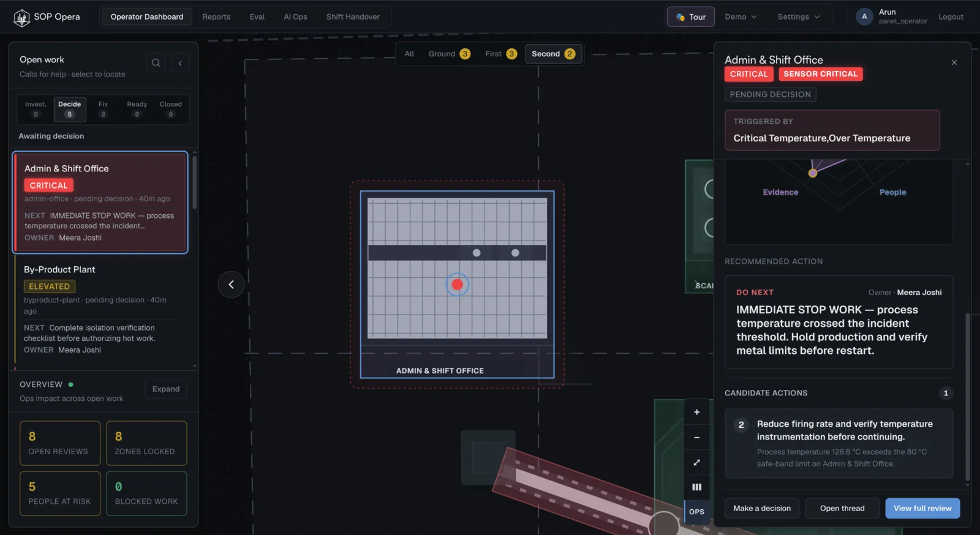Select the Admin & Shift Office work card
This screenshot has width=980, height=535.
click(100, 203)
